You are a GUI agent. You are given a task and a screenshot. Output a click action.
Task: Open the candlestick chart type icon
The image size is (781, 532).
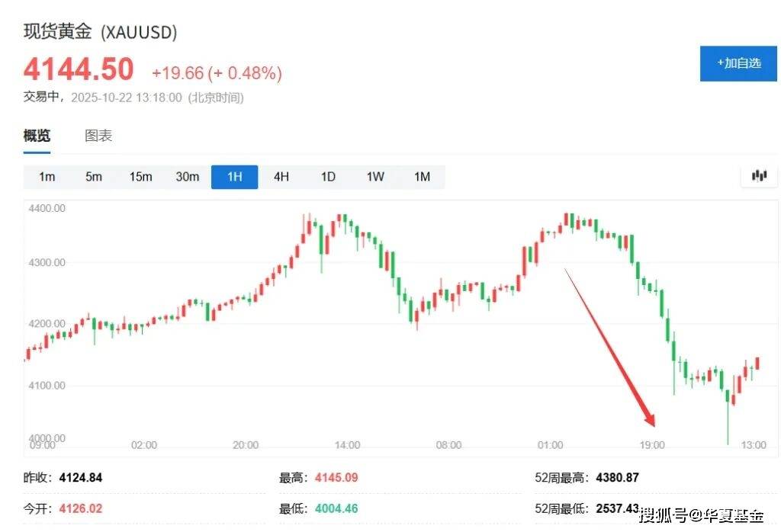759,176
